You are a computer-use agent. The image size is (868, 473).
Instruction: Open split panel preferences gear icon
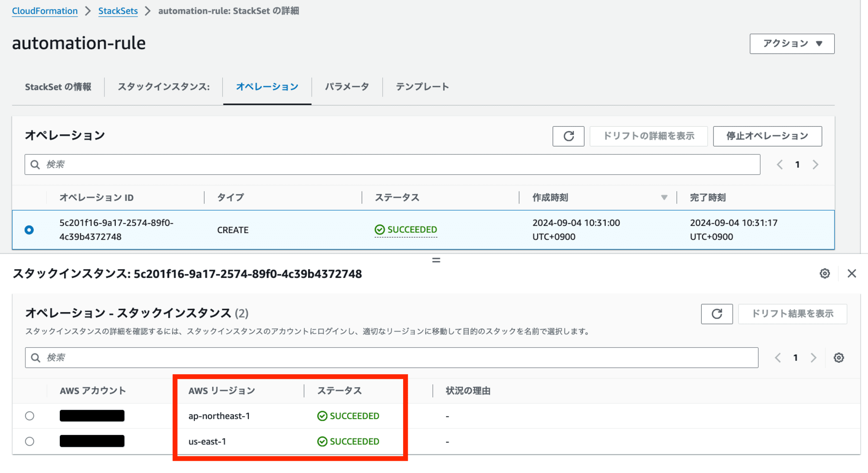pos(825,274)
